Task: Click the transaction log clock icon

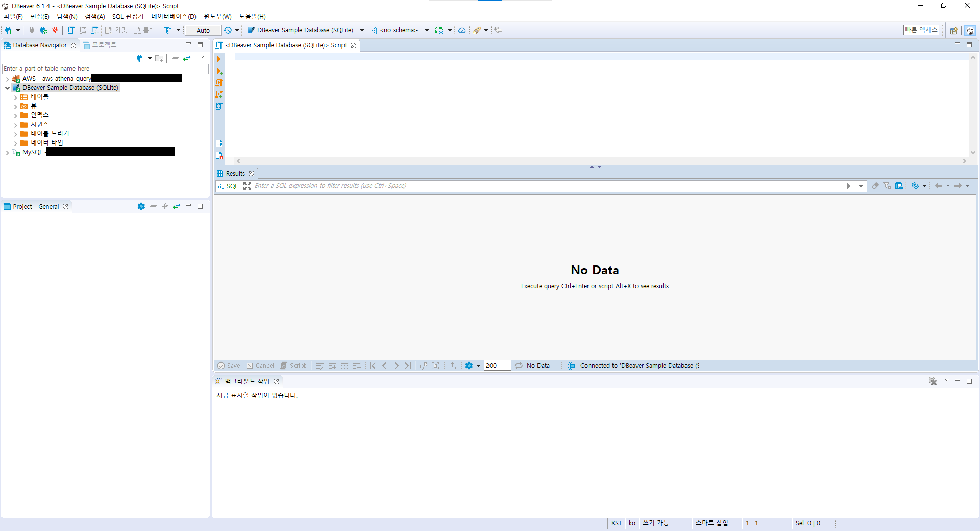Action: [228, 30]
